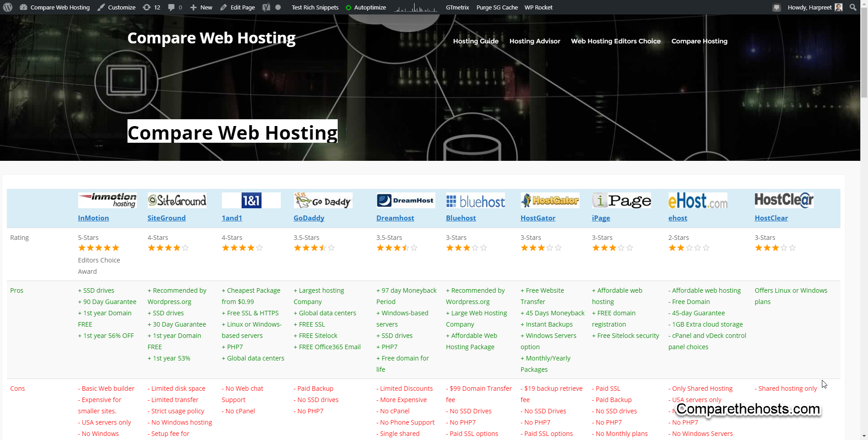Click the GTmetrix waveform graph icon
Image resolution: width=868 pixels, height=440 pixels.
click(x=416, y=7)
